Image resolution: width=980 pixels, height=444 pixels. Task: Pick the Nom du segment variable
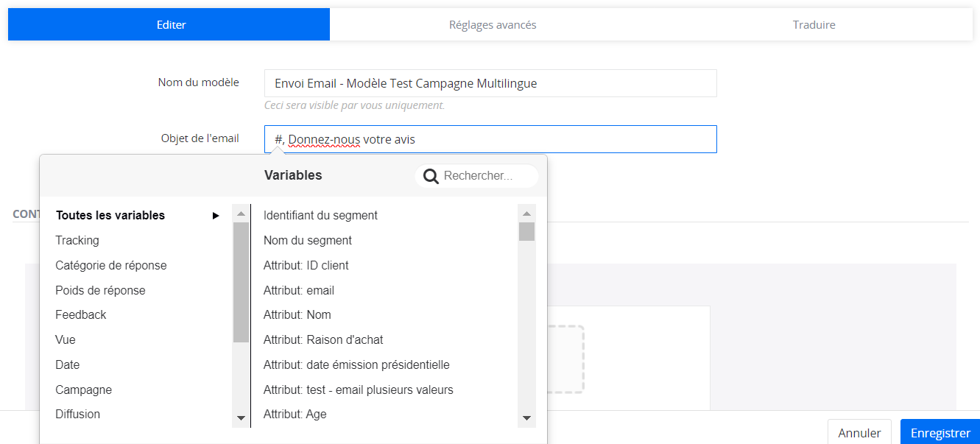[308, 241]
